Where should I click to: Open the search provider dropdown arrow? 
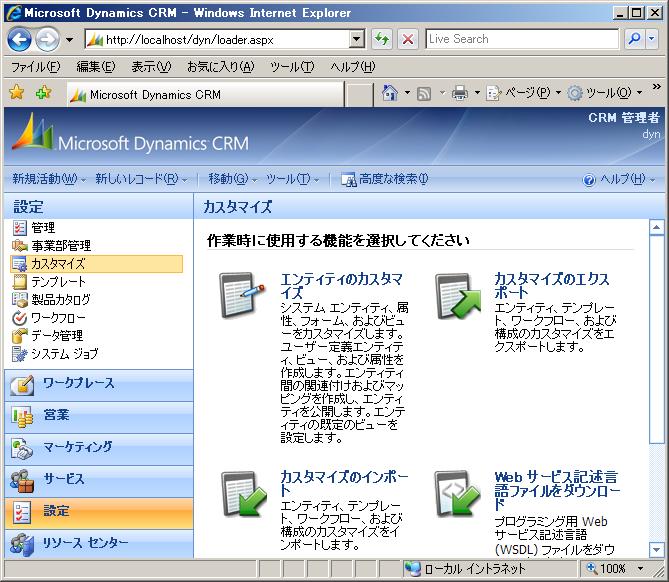coord(652,39)
